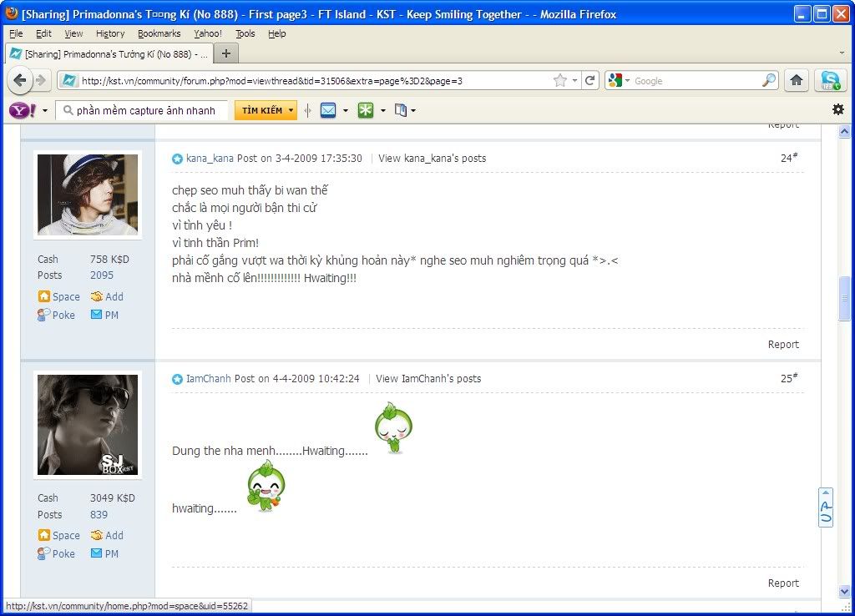855x616 pixels.
Task: Bookmark this page with the star icon
Action: click(560, 81)
